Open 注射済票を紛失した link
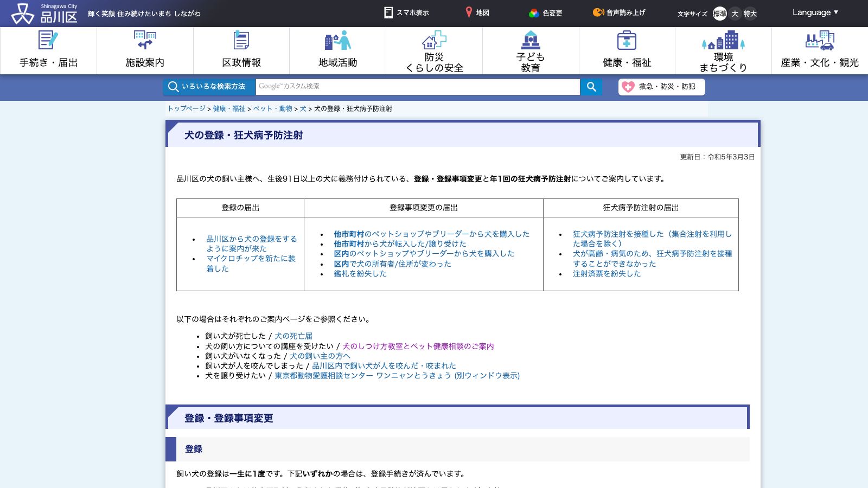Screen dimensions: 868x488 pyautogui.click(x=607, y=274)
